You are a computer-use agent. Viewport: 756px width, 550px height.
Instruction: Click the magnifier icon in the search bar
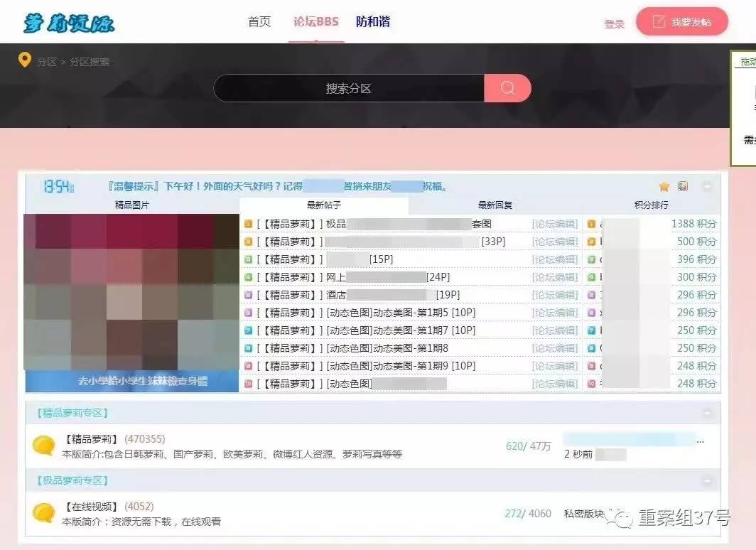click(507, 87)
